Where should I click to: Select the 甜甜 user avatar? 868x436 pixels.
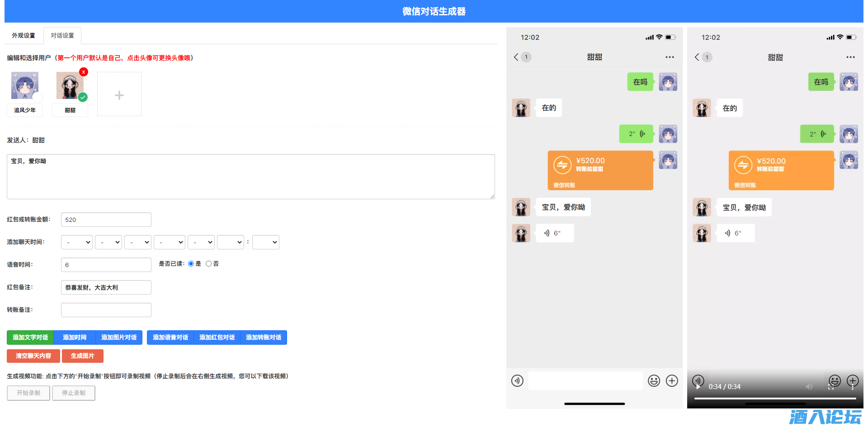click(70, 85)
